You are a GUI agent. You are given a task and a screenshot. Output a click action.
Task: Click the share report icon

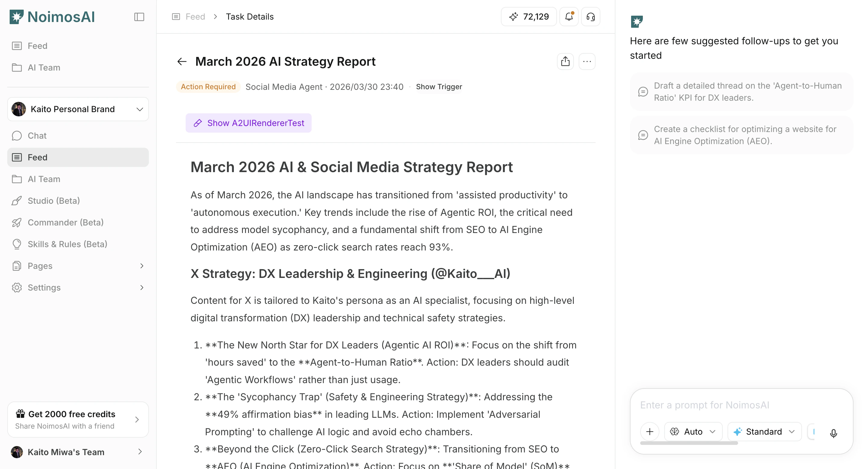click(x=565, y=61)
